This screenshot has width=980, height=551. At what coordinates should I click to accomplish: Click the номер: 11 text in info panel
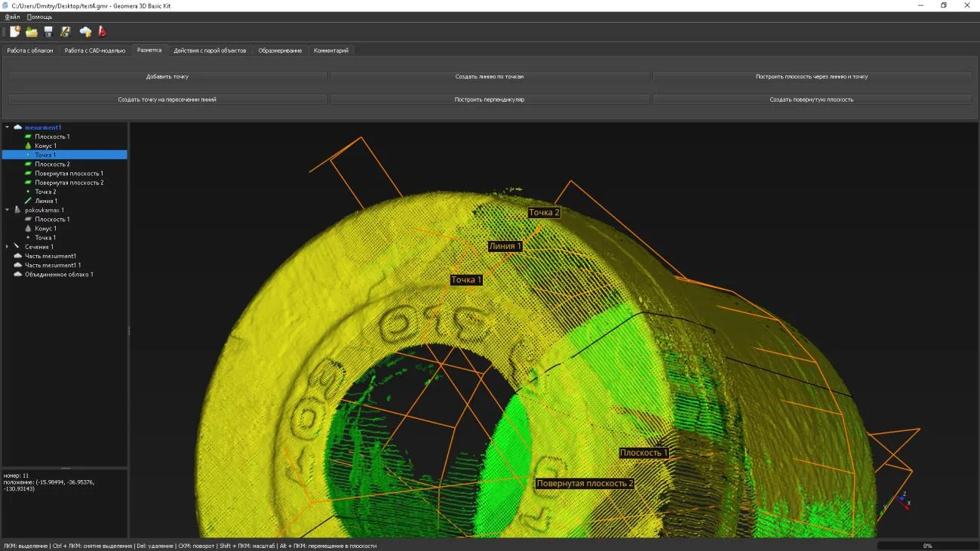pyautogui.click(x=16, y=476)
